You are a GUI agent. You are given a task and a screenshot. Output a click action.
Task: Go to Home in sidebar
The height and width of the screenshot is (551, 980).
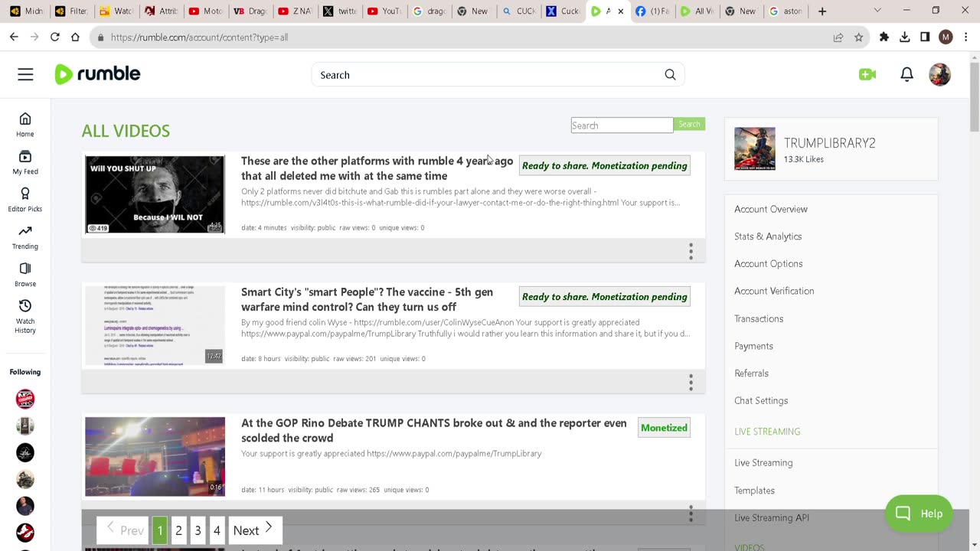25,125
